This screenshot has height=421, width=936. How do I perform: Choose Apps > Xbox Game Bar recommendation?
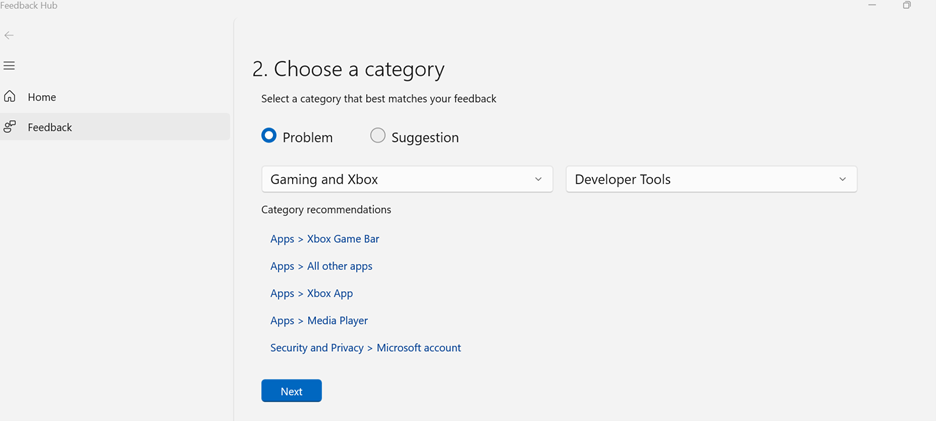(x=325, y=239)
